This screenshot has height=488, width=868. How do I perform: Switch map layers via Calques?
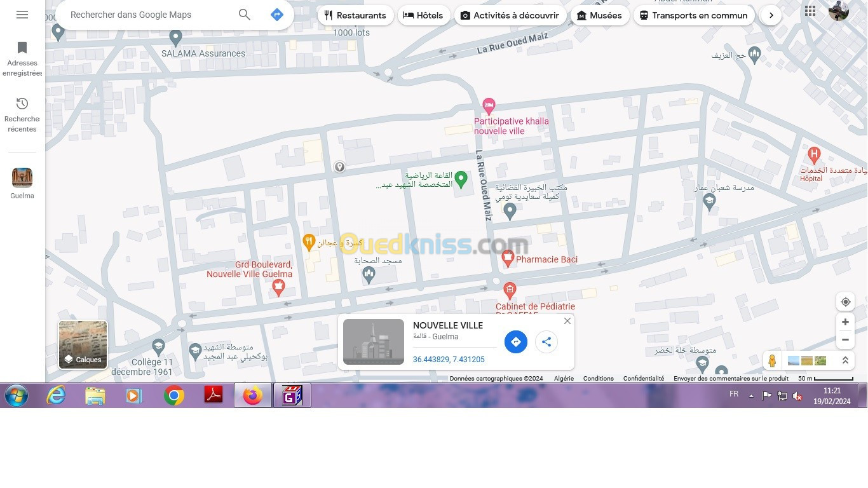83,344
